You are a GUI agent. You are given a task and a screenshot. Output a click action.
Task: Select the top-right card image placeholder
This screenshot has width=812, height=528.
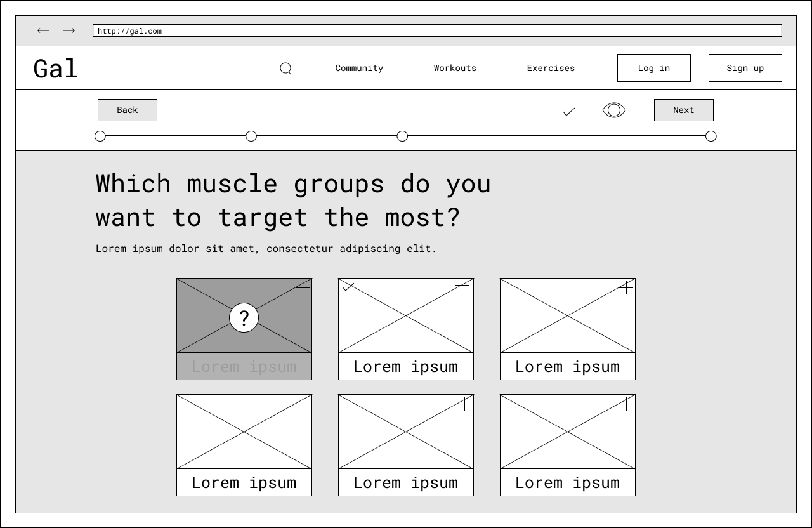(x=568, y=315)
